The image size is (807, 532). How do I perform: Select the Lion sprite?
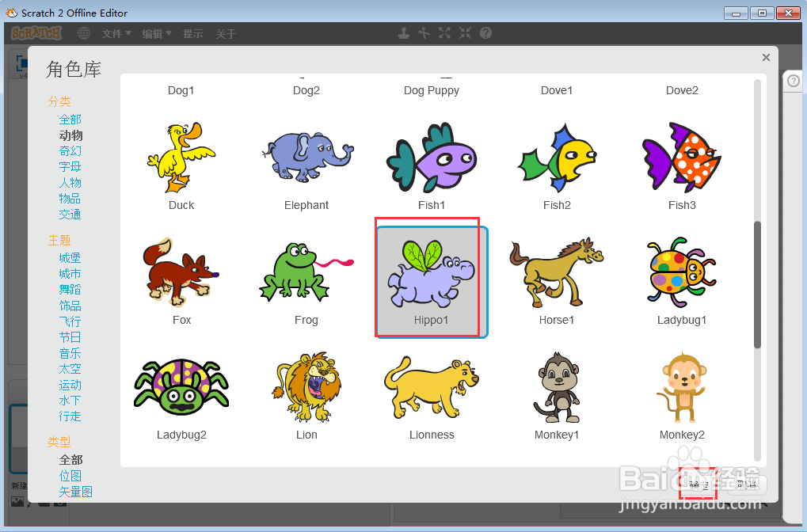pos(306,387)
